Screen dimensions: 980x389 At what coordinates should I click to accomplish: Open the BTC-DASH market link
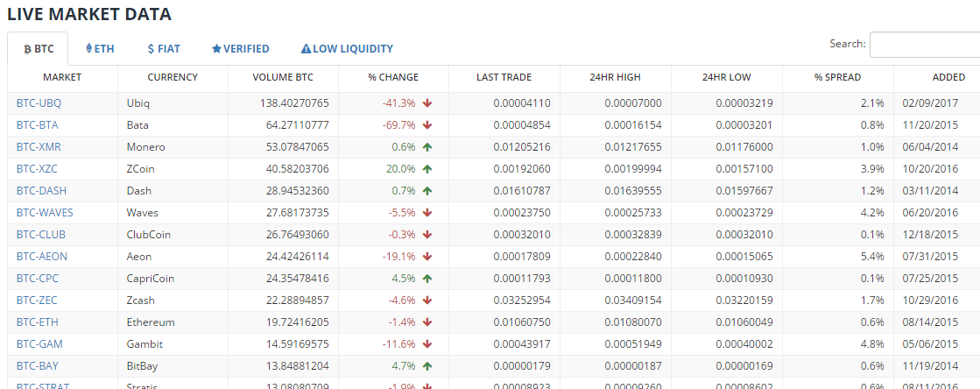tap(41, 191)
